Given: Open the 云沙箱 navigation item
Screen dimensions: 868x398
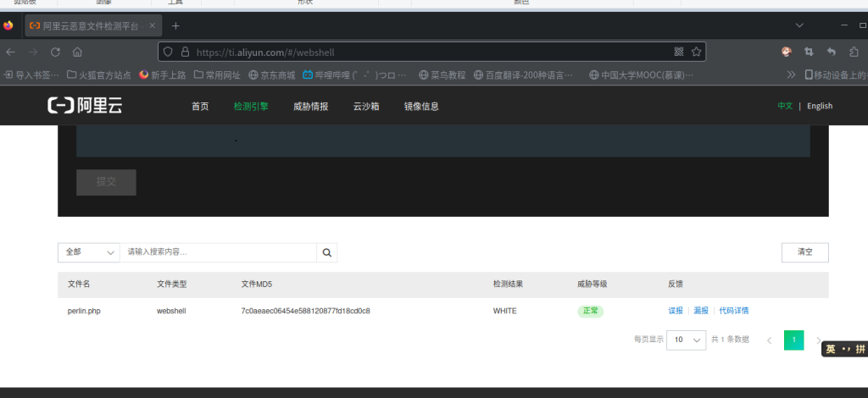Looking at the screenshot, I should coord(366,106).
